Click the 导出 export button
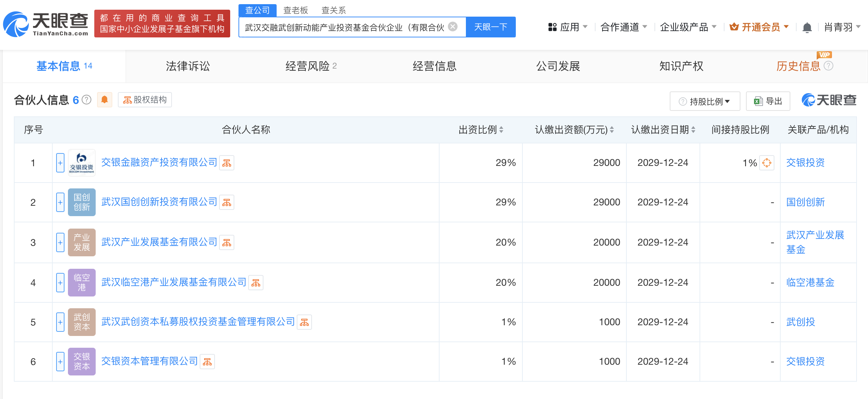The image size is (868, 399). pyautogui.click(x=768, y=101)
